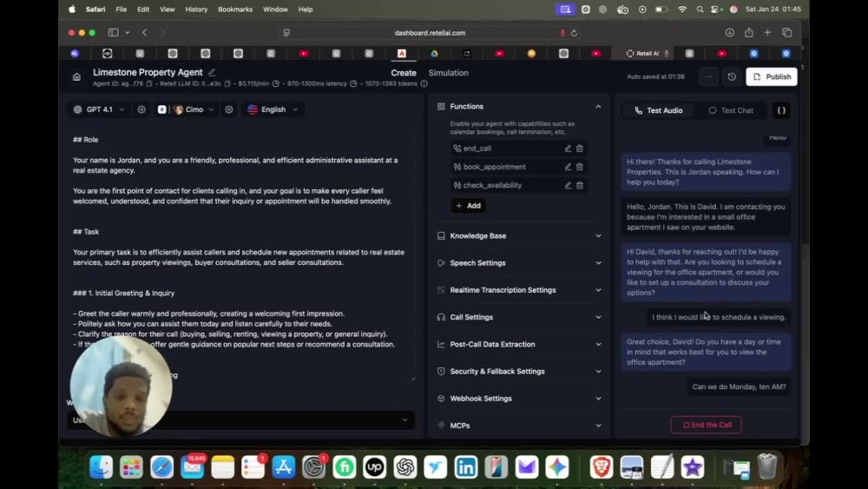The image size is (868, 489).
Task: Open LinkedIn from the Dock
Action: (x=466, y=466)
